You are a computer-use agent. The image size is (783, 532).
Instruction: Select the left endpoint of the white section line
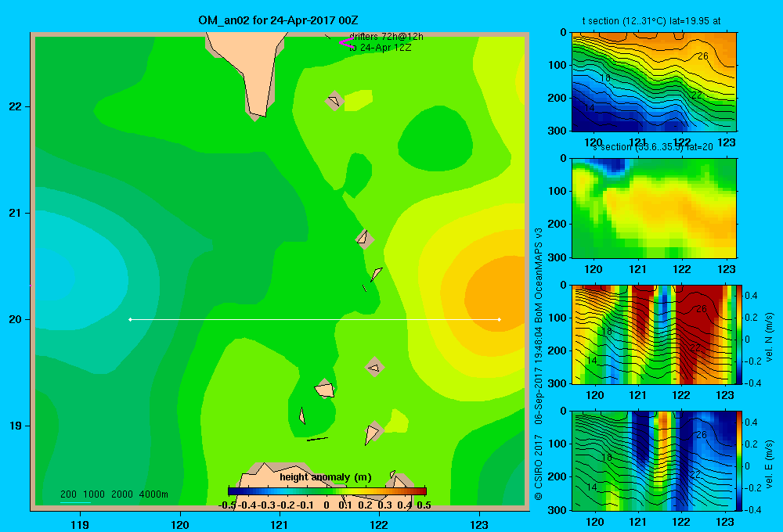pos(130,319)
